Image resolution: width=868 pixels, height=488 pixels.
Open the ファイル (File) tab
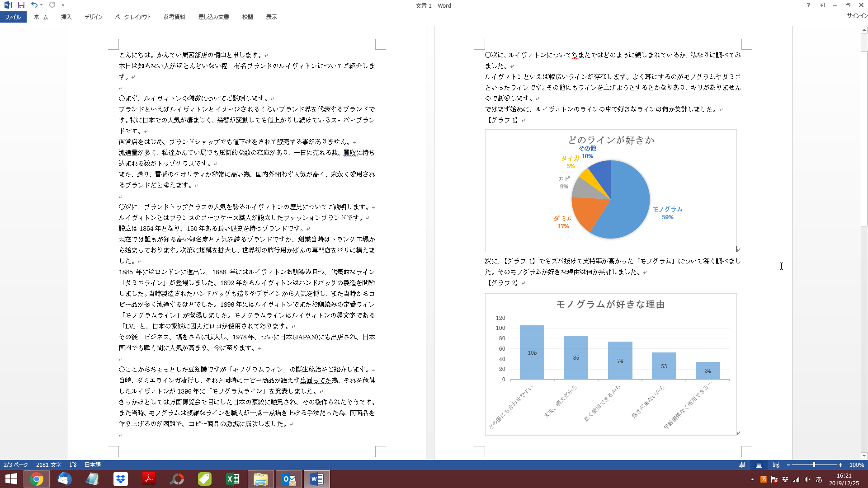pos(13,17)
